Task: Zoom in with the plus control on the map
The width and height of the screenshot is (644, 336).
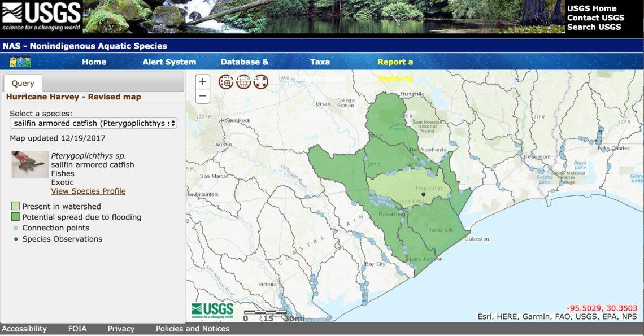Action: (202, 81)
